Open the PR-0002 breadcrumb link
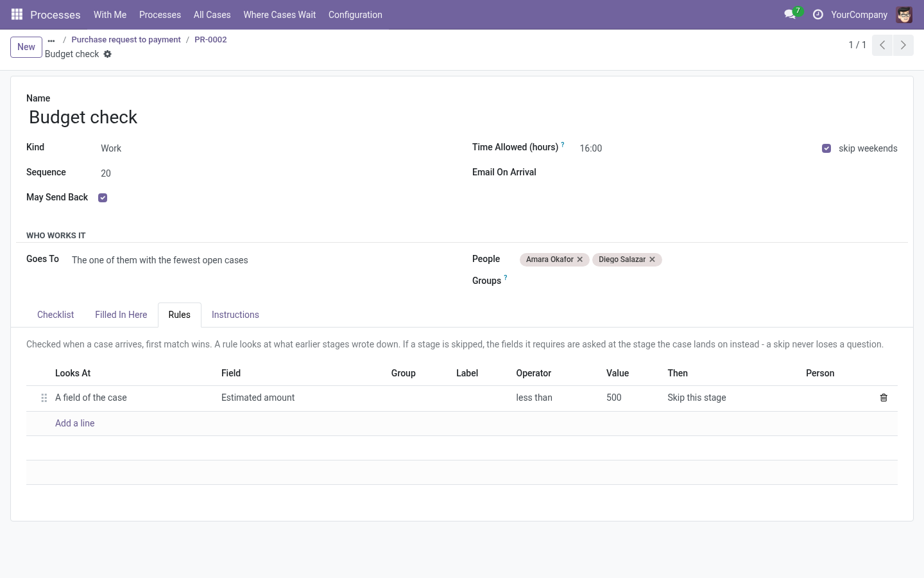Screen dimensions: 924x578 pos(210,40)
